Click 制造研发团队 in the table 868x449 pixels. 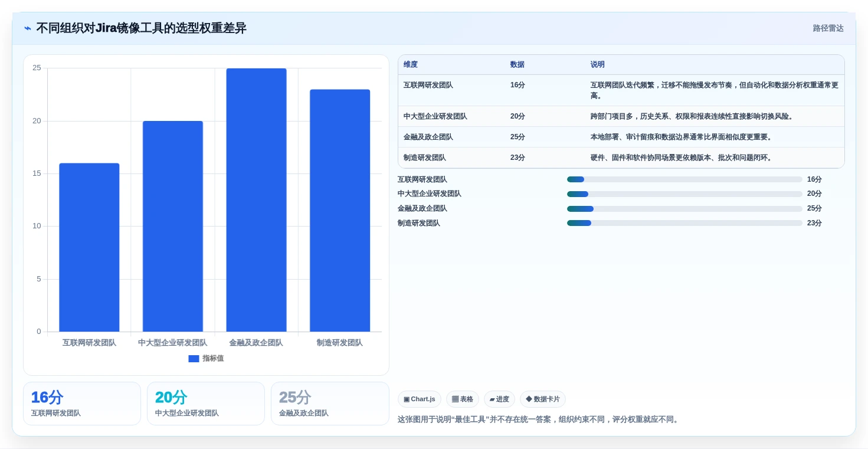(425, 158)
